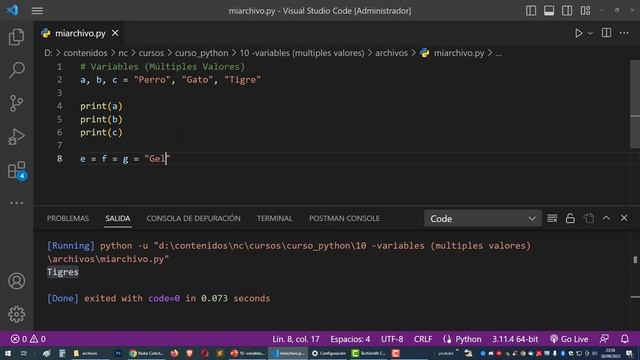Open editor More Actions ellipsis
This screenshot has width=640, height=360.
[624, 33]
